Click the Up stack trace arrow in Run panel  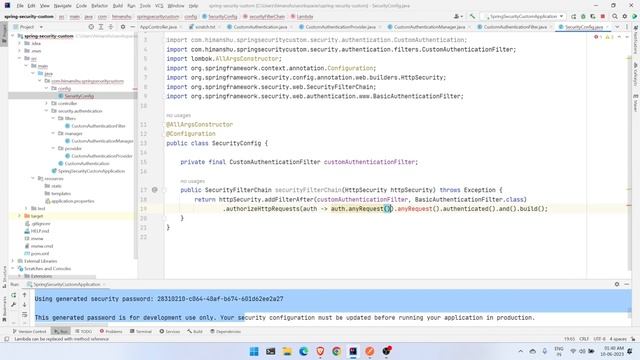[x=24, y=295]
